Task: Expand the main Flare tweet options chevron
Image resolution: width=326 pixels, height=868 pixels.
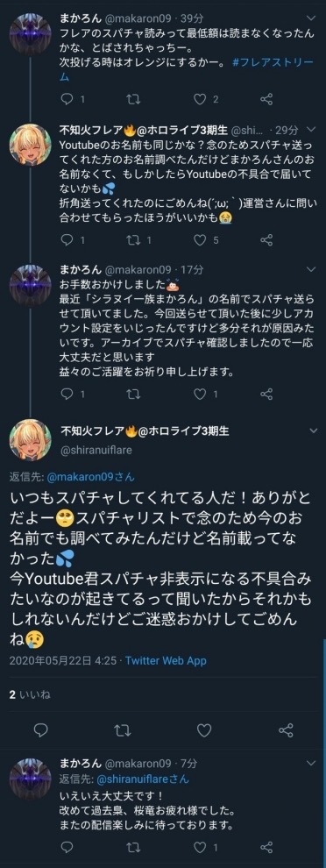Action: point(313,430)
